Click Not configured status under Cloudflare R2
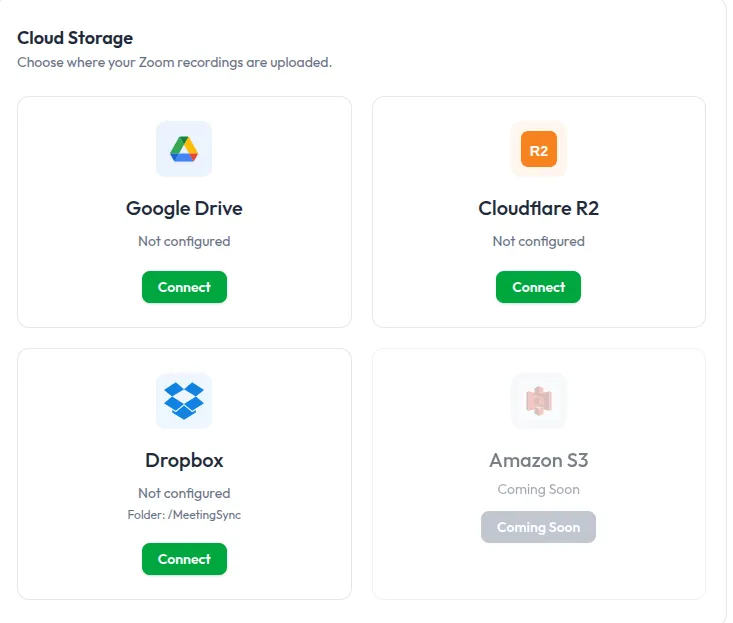The image size is (733, 623). click(x=539, y=242)
